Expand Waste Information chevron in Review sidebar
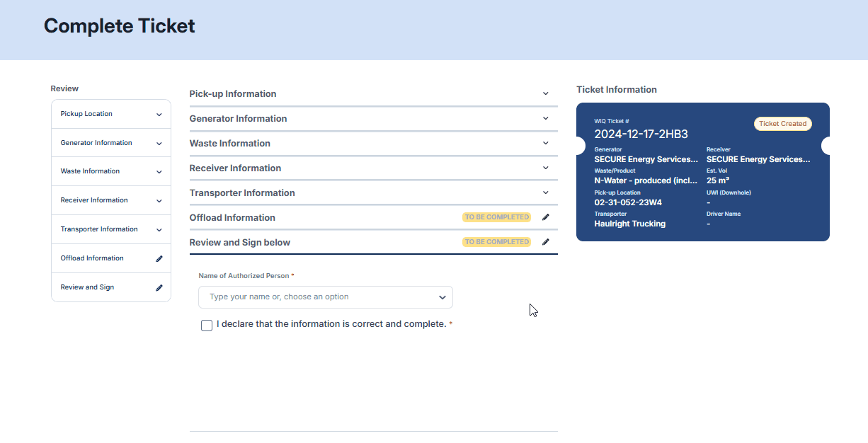The image size is (868, 443). [159, 172]
